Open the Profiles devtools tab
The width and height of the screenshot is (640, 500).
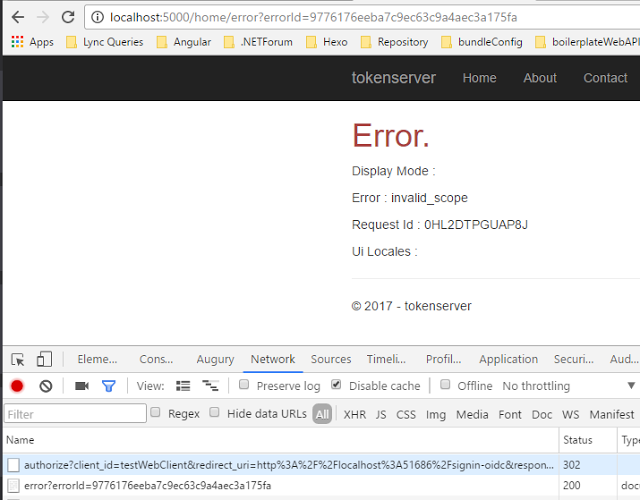[443, 359]
